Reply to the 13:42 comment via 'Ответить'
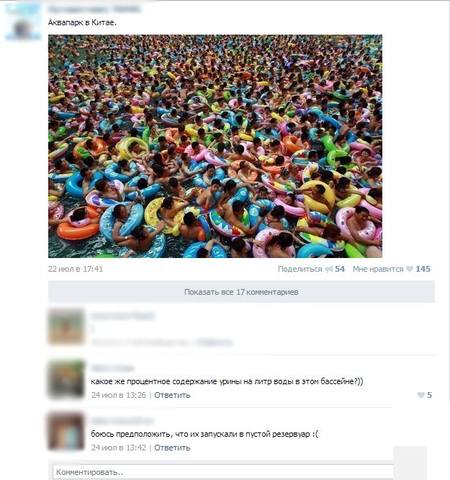The width and height of the screenshot is (450, 480). [172, 448]
